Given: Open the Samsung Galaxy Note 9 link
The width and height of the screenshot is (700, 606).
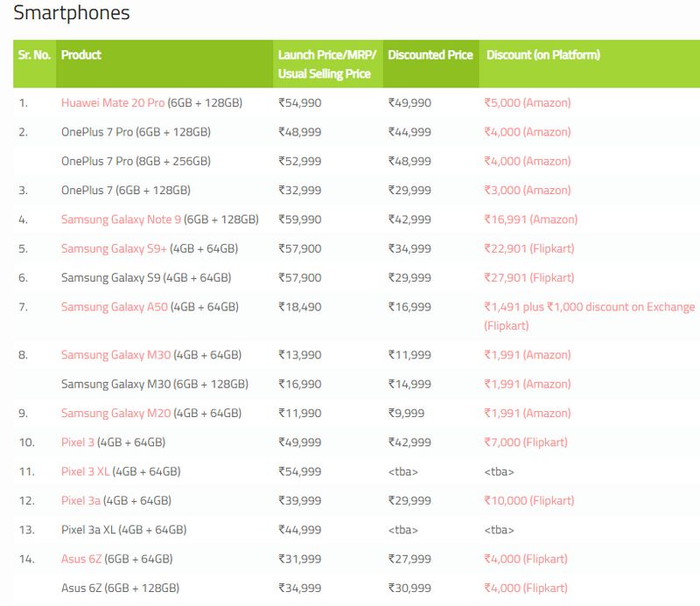Looking at the screenshot, I should [122, 219].
